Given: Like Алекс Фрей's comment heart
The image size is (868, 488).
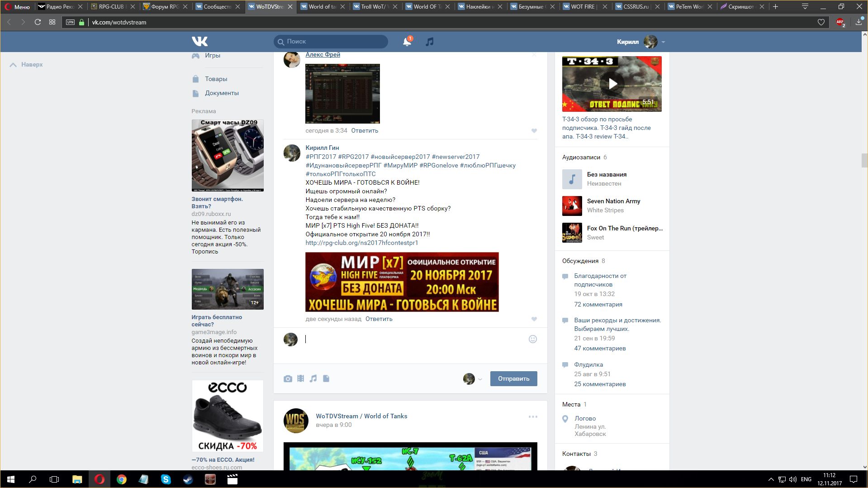Looking at the screenshot, I should coord(534,131).
